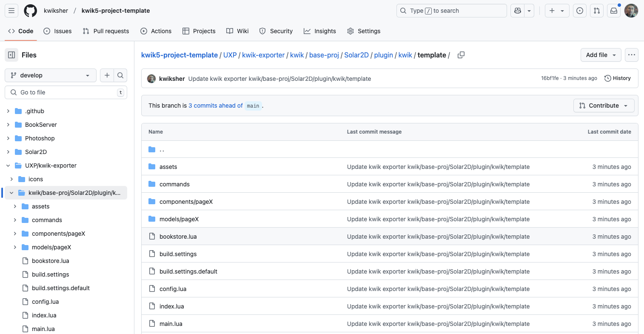Click the 3 commits ahead of link

coord(216,106)
